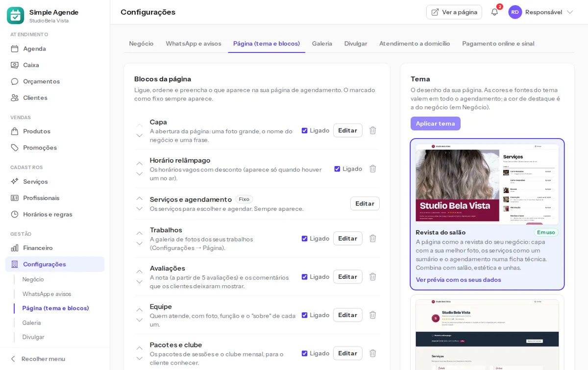Viewport: 588px width, 370px height.
Task: Delete the Capa block with trash icon
Action: [372, 130]
